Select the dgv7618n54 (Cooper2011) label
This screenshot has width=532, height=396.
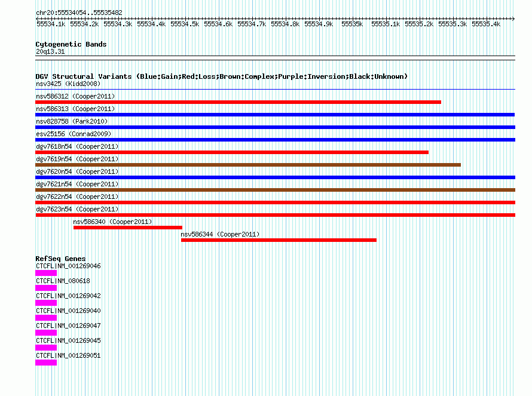click(77, 146)
